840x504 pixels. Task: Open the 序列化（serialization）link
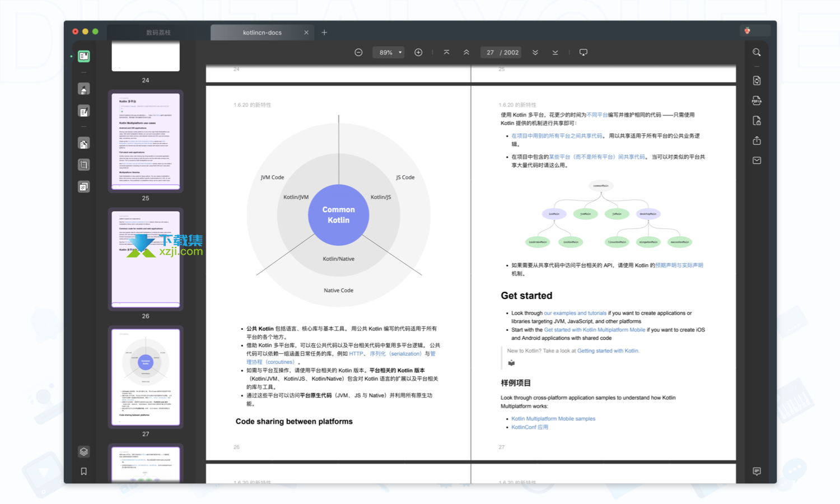tap(395, 353)
